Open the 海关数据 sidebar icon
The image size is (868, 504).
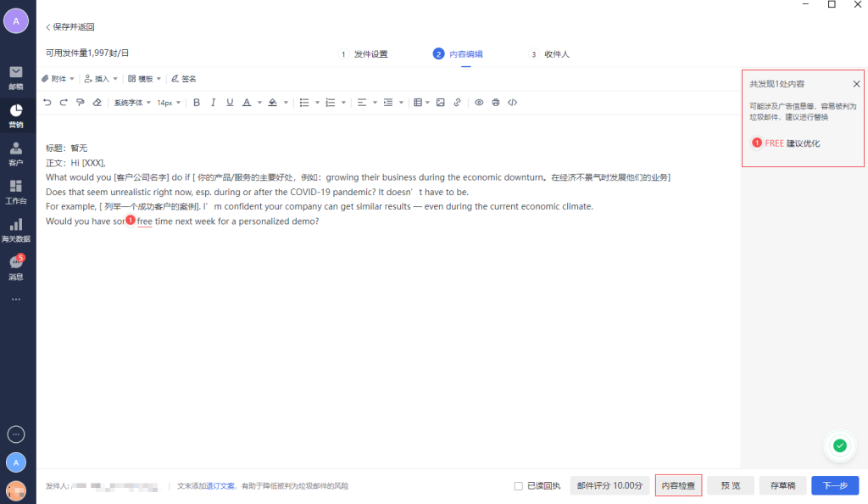coord(16,229)
